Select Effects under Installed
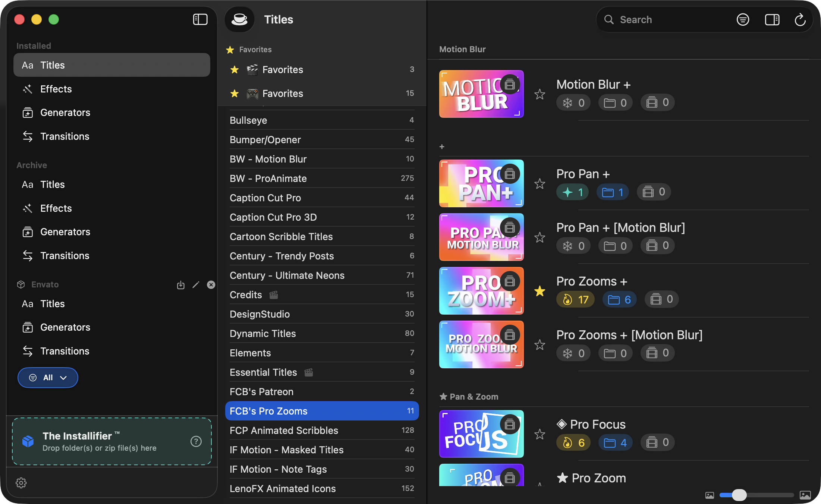The height and width of the screenshot is (504, 821). click(x=56, y=89)
